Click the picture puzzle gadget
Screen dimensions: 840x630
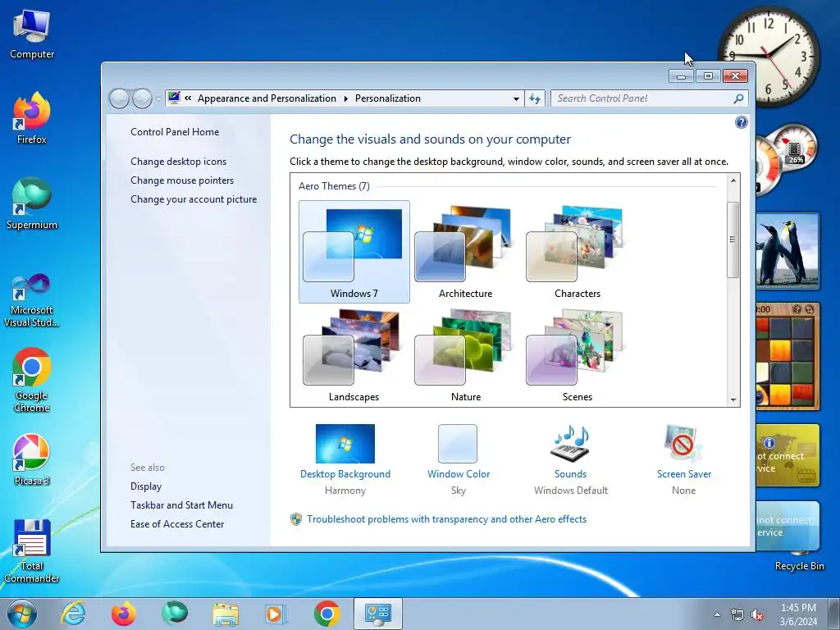click(x=787, y=356)
